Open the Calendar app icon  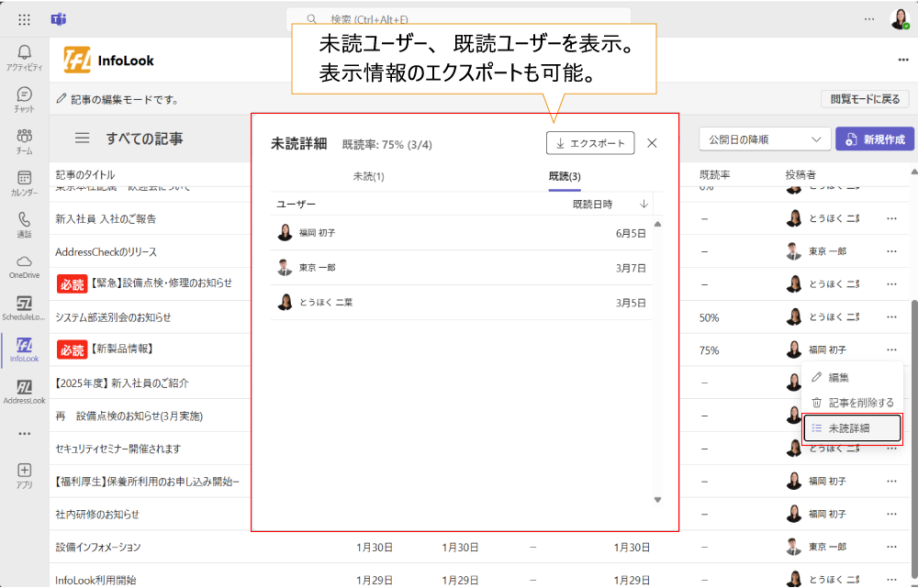[24, 183]
